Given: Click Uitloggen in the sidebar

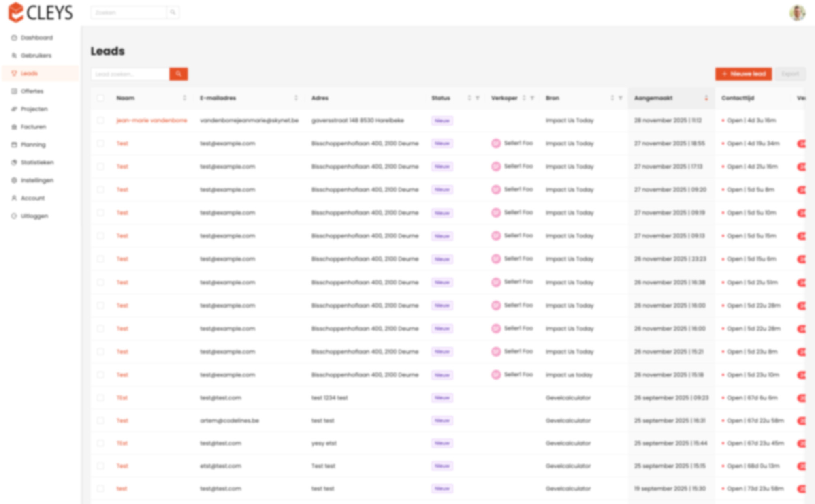Looking at the screenshot, I should point(15,216).
